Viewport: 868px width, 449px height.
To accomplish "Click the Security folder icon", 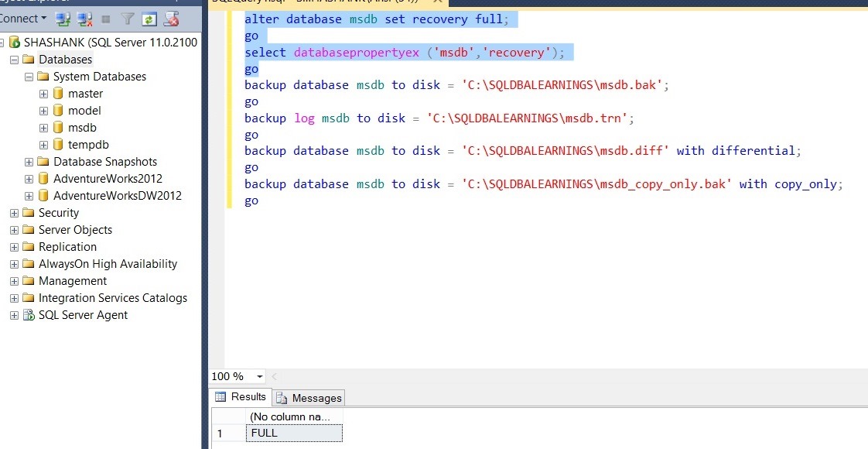I will click(x=28, y=213).
